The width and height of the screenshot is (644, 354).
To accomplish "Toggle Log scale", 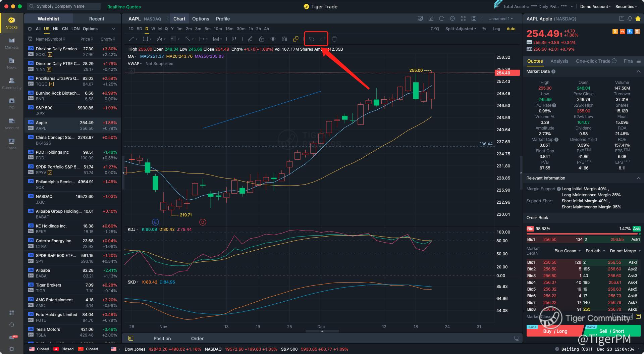I will click(x=496, y=29).
